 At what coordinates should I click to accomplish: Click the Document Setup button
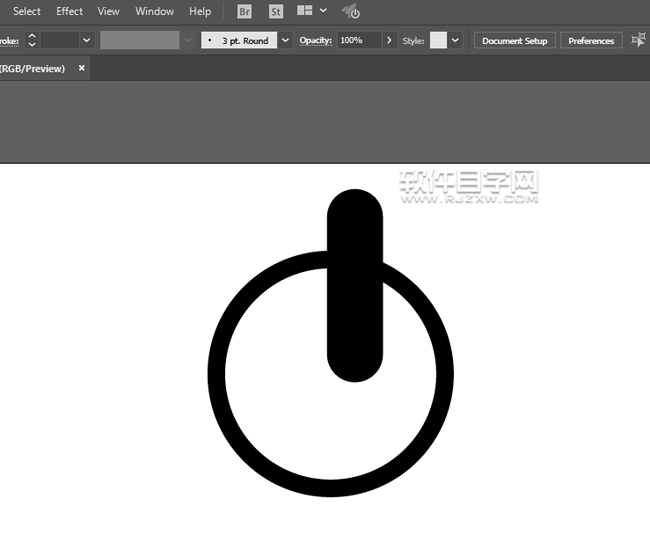515,41
